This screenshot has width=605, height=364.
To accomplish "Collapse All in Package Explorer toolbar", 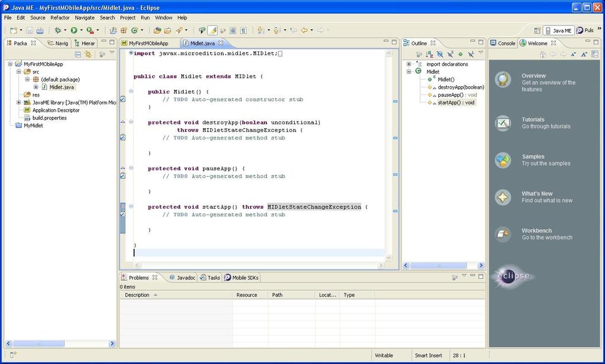I will click(78, 54).
